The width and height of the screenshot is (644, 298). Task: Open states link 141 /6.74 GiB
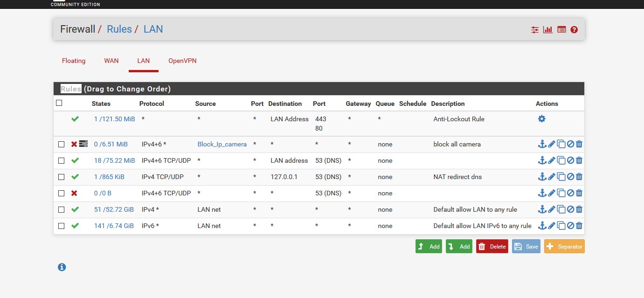[114, 226]
